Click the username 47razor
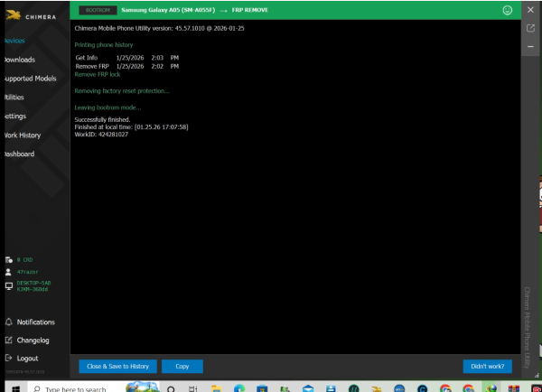Viewport: 542px width, 392px height. 27,272
